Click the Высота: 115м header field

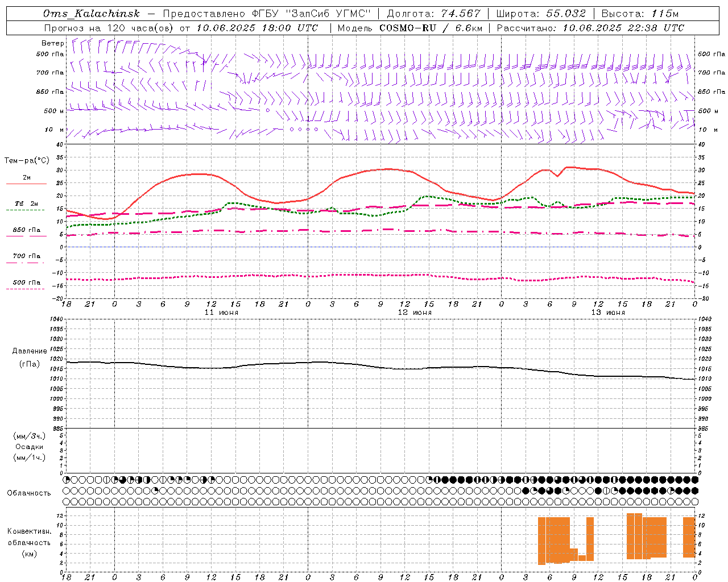pos(640,14)
